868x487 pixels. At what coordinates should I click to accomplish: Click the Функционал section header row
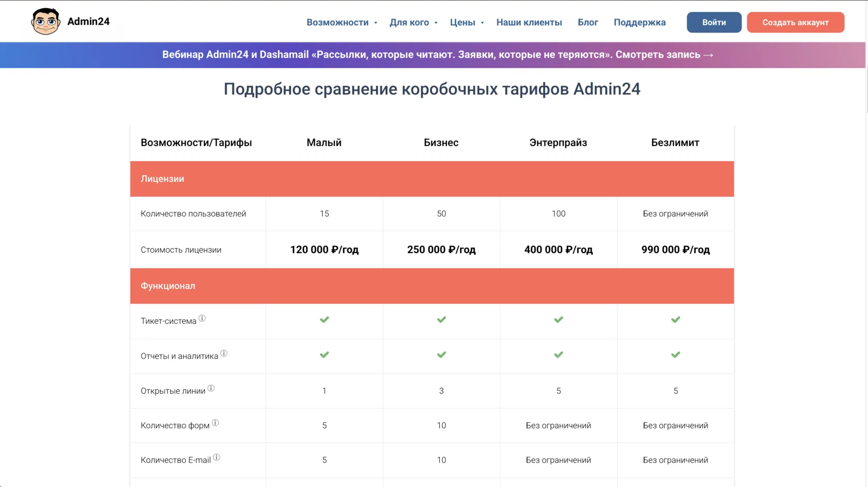[432, 286]
